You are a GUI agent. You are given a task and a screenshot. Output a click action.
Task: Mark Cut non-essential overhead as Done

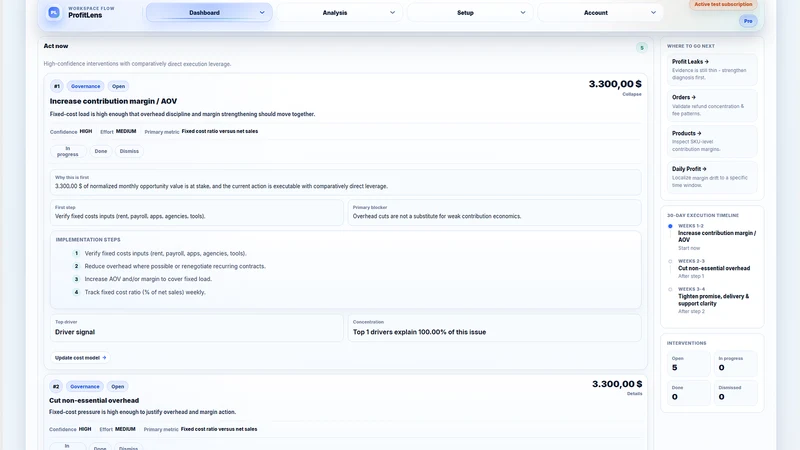tap(100, 448)
